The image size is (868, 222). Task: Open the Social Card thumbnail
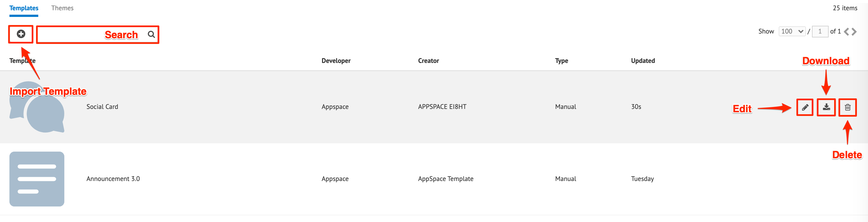click(37, 107)
